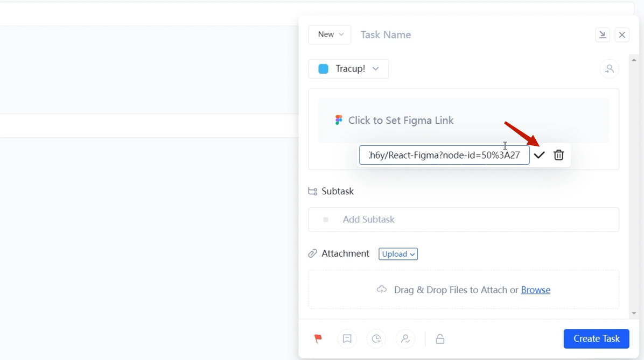644x360 pixels.
Task: Click the scrollbar down arrow
Action: point(634,313)
